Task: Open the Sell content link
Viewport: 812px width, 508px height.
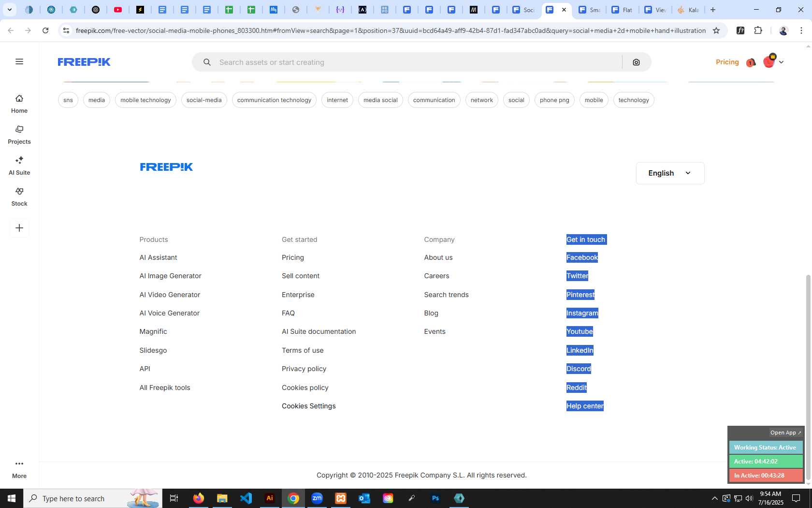Action: [301, 276]
